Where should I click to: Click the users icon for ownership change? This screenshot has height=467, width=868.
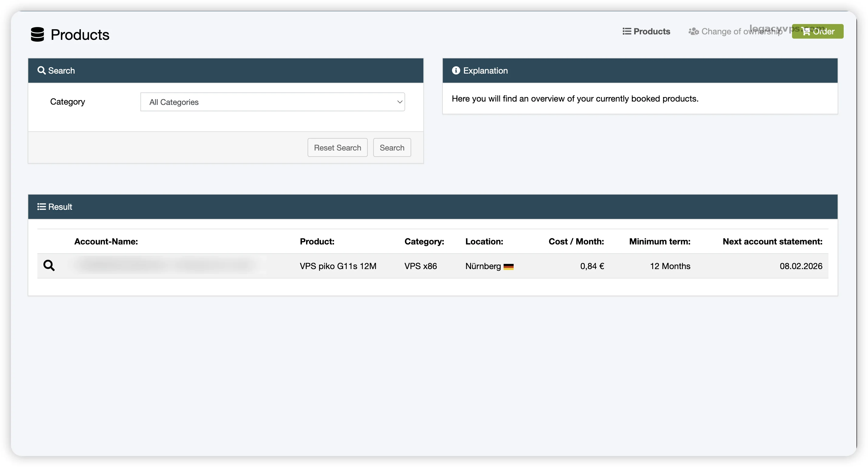pos(693,31)
